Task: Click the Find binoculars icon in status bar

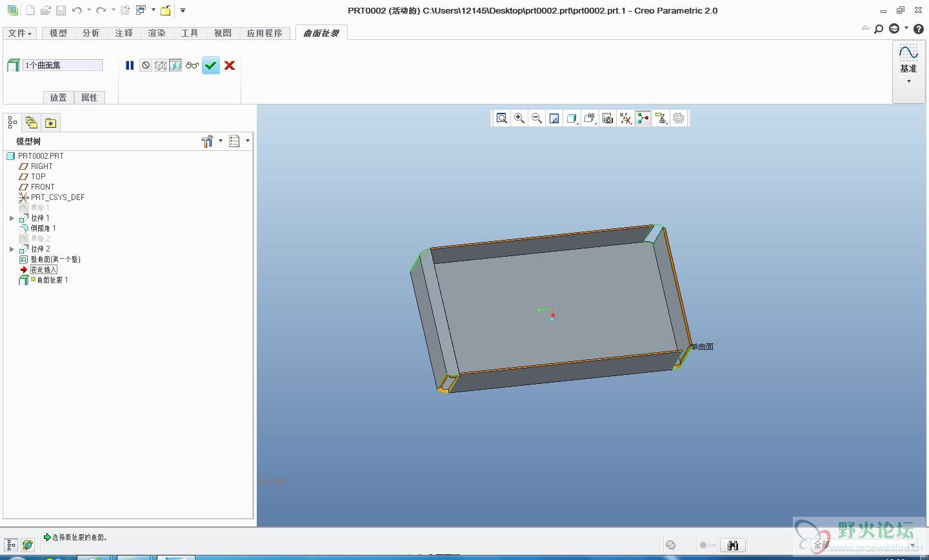Action: (732, 545)
